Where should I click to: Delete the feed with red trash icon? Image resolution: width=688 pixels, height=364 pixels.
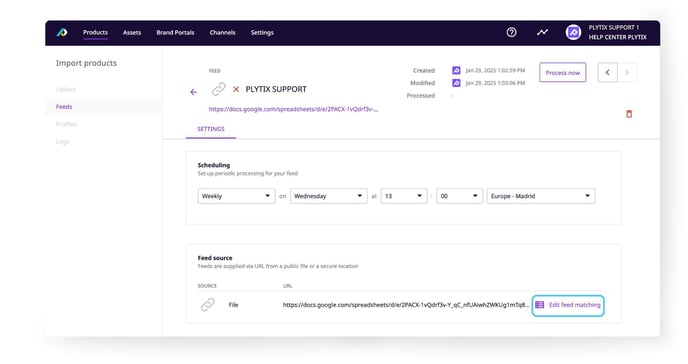pos(629,114)
